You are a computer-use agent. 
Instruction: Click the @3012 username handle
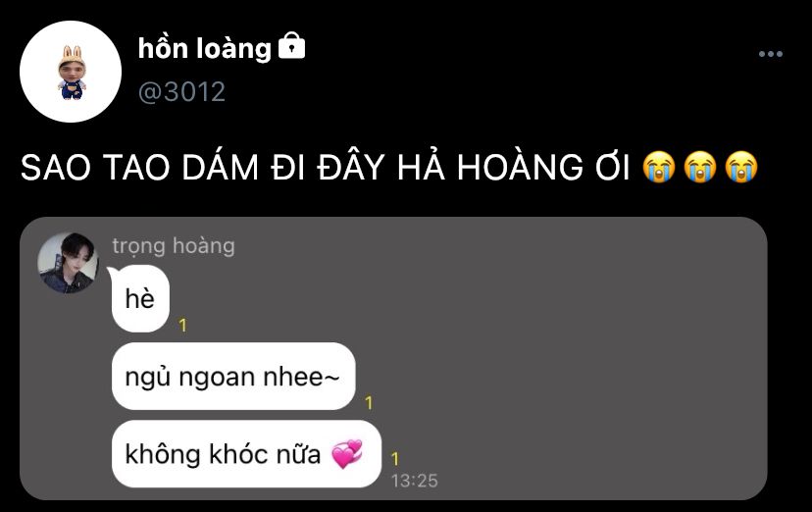(181, 92)
